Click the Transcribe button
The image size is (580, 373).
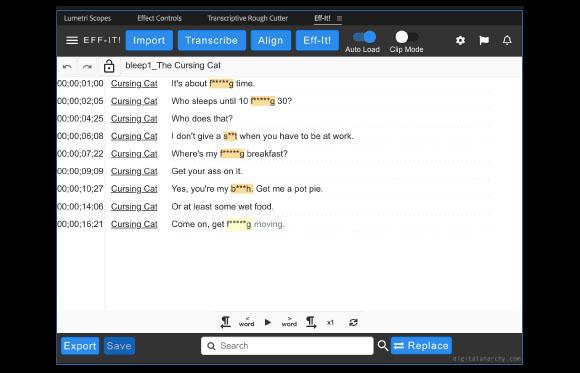212,40
